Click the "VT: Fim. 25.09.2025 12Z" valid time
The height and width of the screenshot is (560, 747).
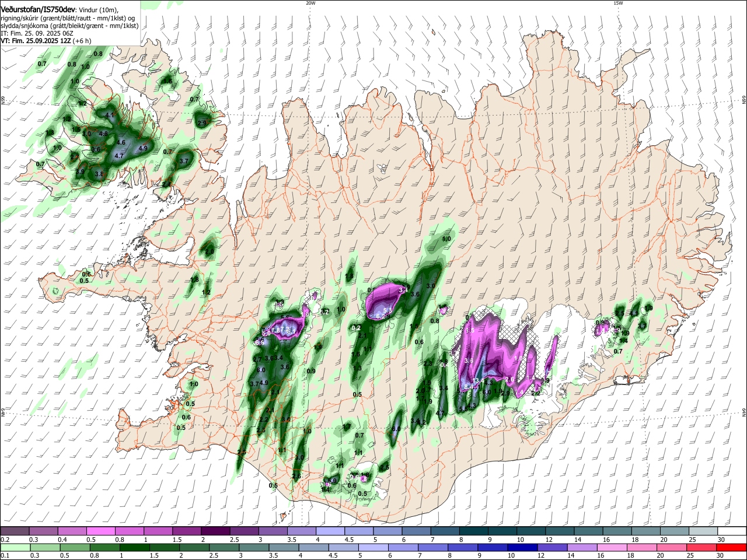pyautogui.click(x=35, y=41)
